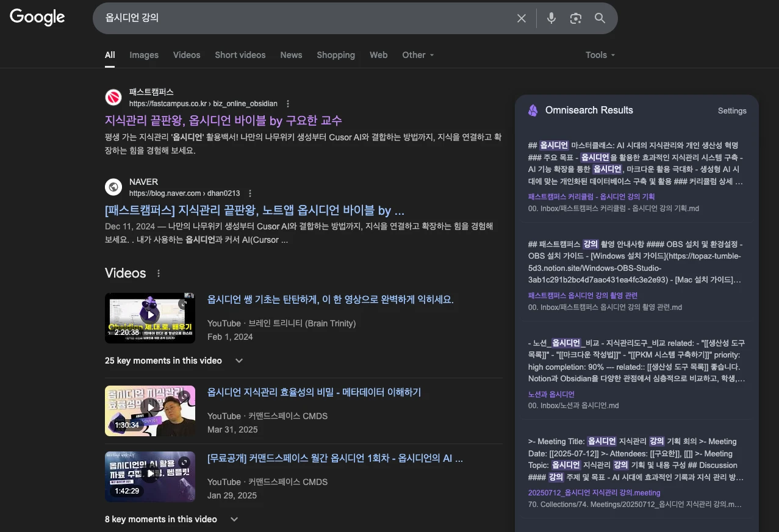Expand 8 key moments in this video
This screenshot has height=532, width=779.
171,519
